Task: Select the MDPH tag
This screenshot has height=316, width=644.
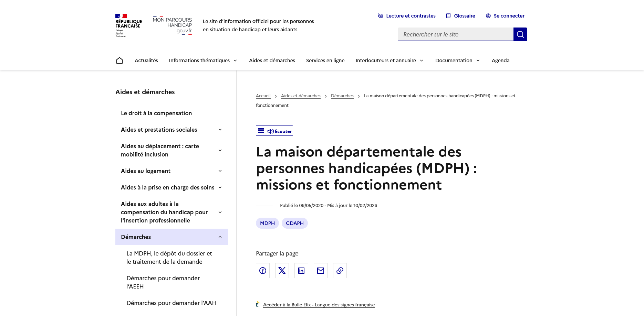Action: [x=267, y=223]
